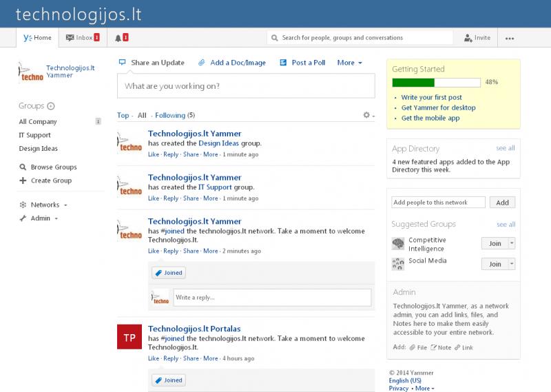Share the Technologijos.lt Portalas joined post

(x=191, y=358)
